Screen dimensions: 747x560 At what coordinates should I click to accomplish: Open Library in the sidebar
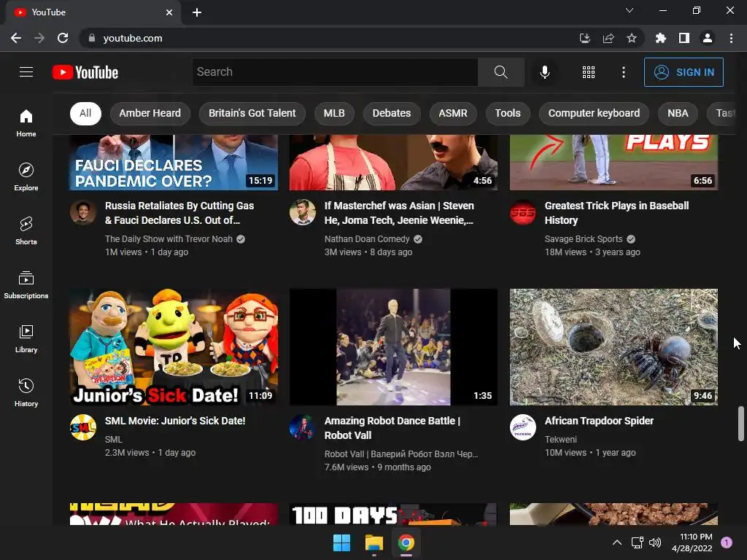(26, 338)
